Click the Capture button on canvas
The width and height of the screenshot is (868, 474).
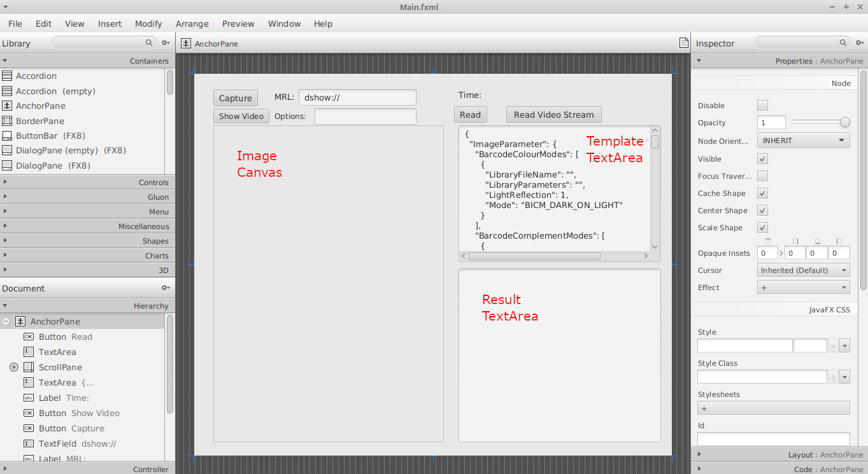(236, 98)
